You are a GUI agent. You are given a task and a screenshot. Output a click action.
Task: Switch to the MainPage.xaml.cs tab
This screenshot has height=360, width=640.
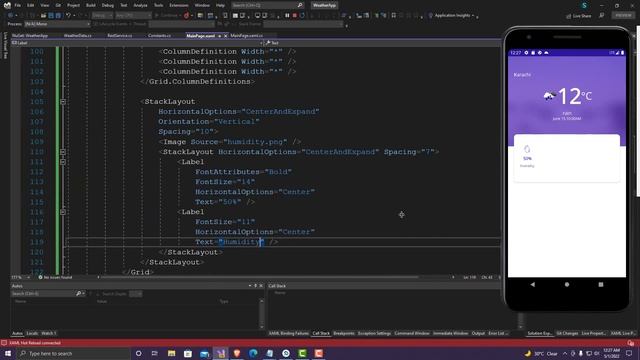[x=247, y=36]
